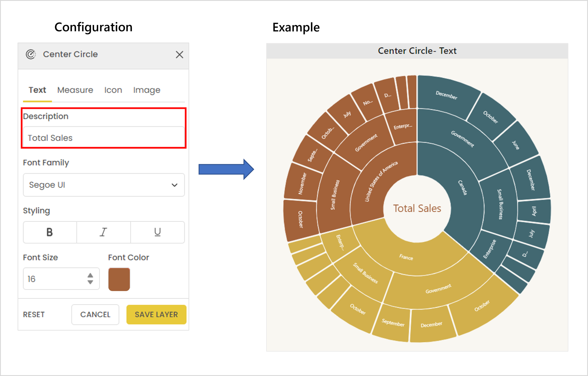This screenshot has height=376, width=588.
Task: Click the Canada segment in sunburst chart
Action: (462, 188)
